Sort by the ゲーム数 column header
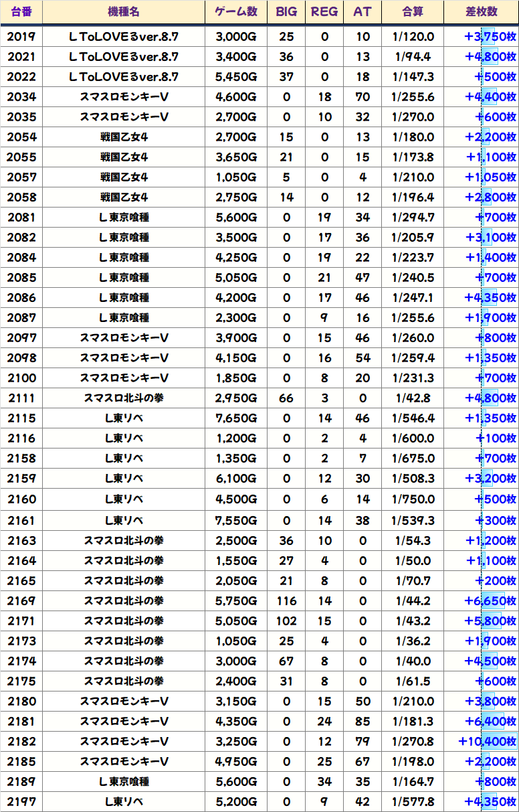519x812 pixels. click(236, 12)
